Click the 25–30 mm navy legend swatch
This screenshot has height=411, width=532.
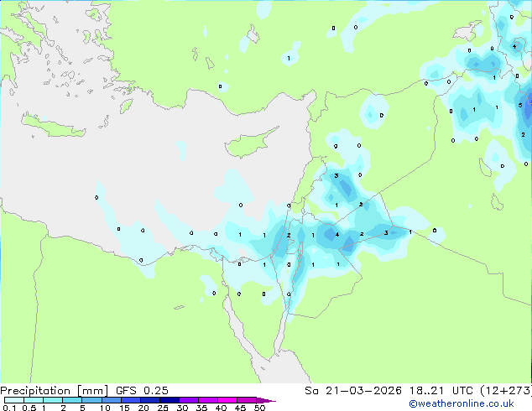[169, 400]
